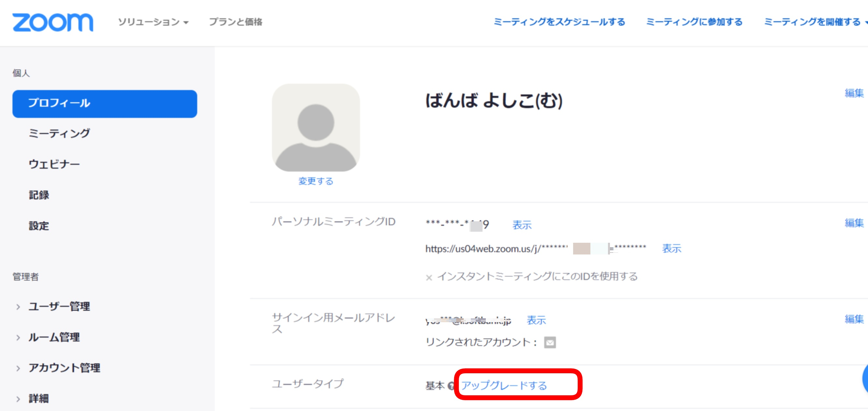Image resolution: width=868 pixels, height=411 pixels.
Task: Open the ソリューション dropdown menu
Action: click(x=153, y=22)
